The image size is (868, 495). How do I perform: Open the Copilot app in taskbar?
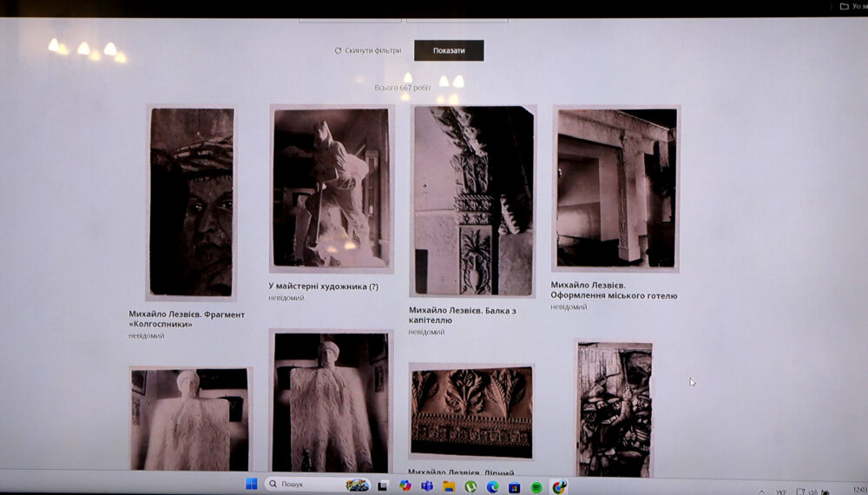tap(404, 485)
